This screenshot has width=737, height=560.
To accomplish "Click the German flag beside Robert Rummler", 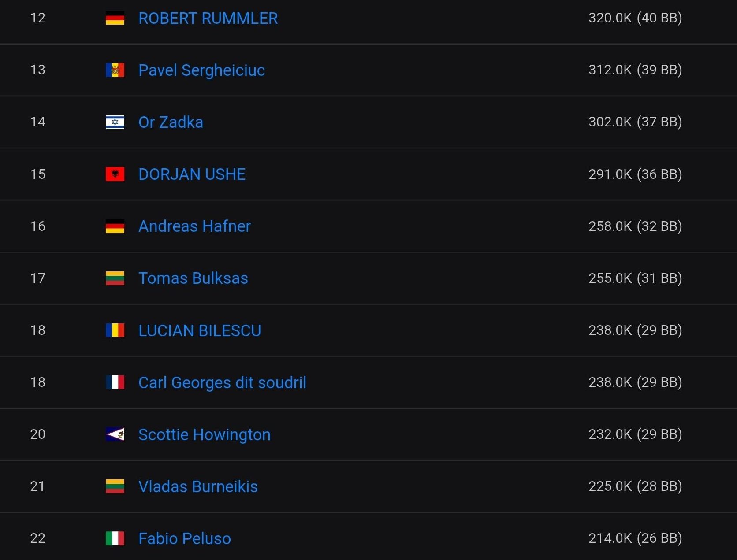I will (115, 19).
